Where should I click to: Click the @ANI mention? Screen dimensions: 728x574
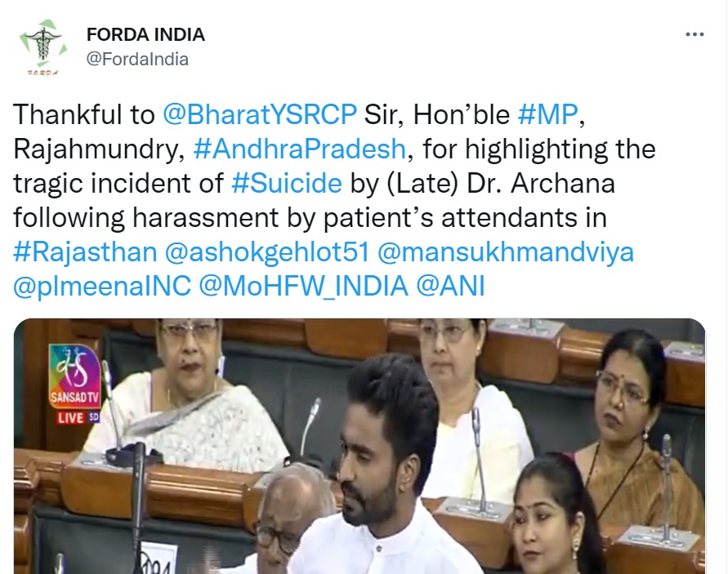[x=450, y=286]
